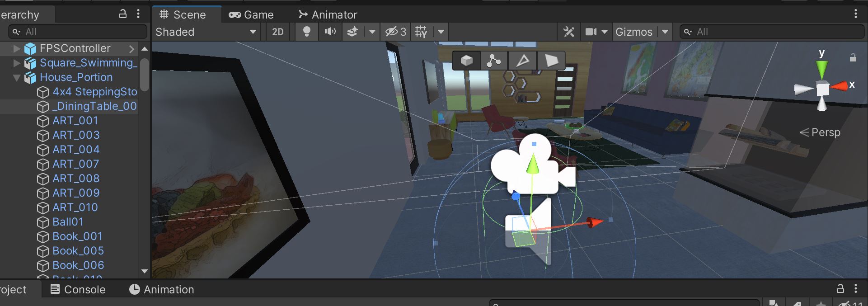Toggle scene lighting with the lightbulb icon
This screenshot has height=306, width=868.
click(306, 32)
